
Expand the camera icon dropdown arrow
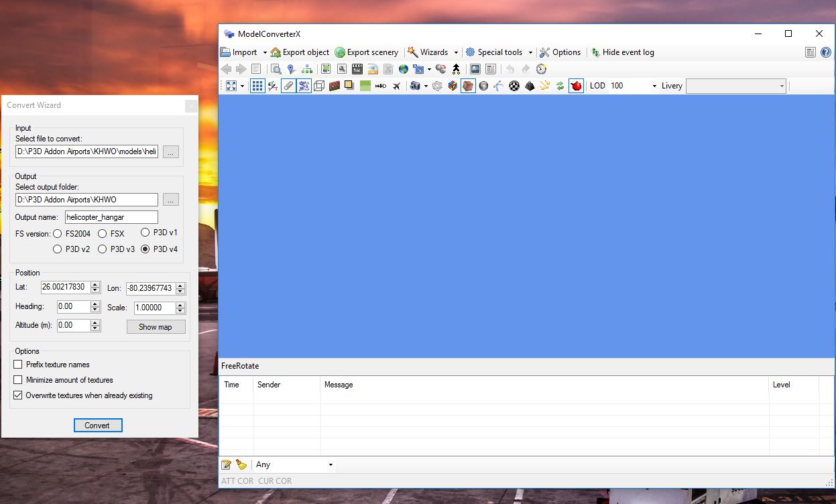426,86
